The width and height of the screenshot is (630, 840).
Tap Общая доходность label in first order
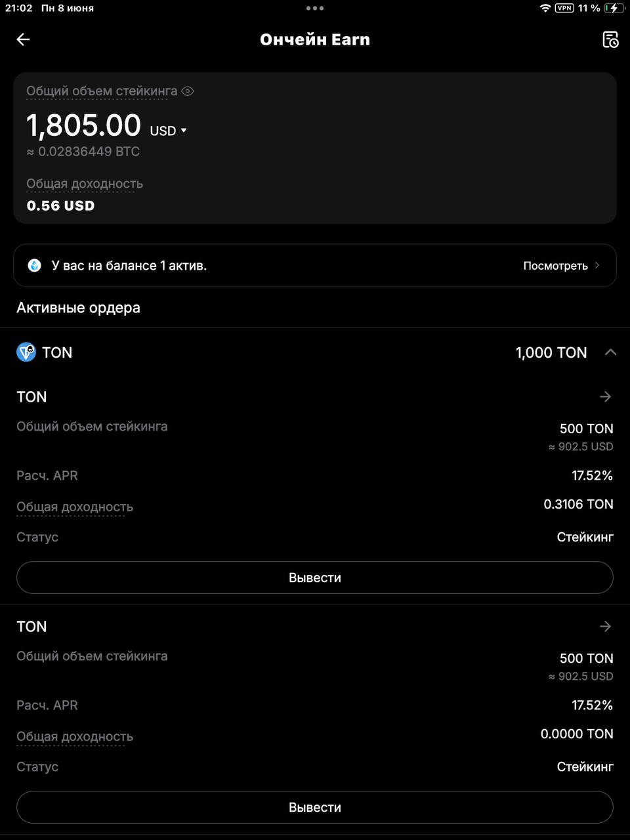[75, 507]
